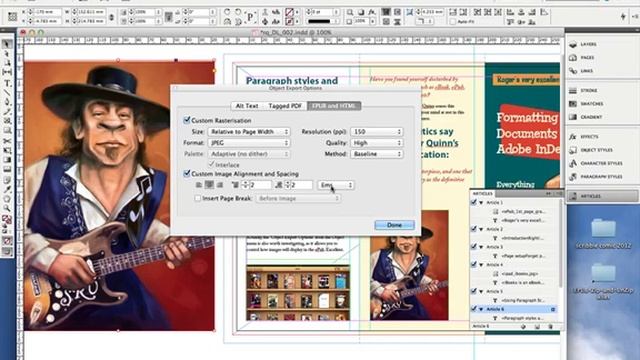
Task: Uncheck the Article 1 checkbox
Action: pos(474,202)
